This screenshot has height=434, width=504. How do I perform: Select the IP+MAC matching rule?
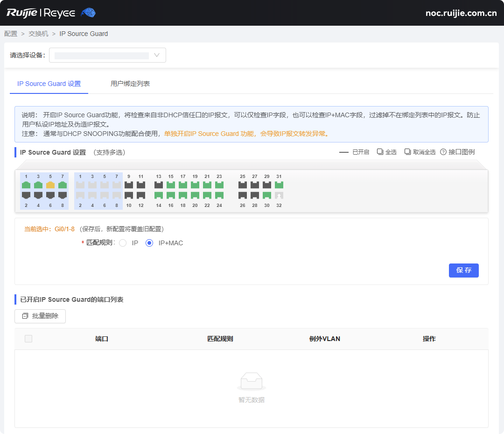tap(149, 243)
